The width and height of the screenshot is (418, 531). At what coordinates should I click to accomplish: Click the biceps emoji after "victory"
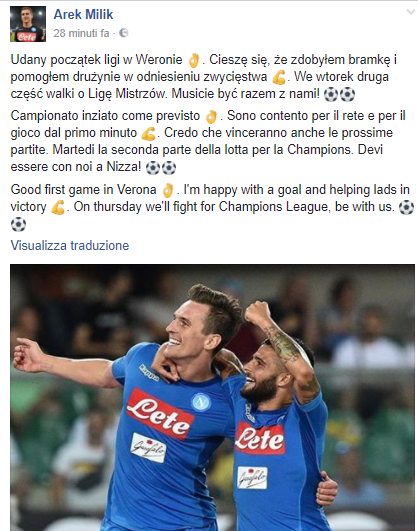coord(58,208)
